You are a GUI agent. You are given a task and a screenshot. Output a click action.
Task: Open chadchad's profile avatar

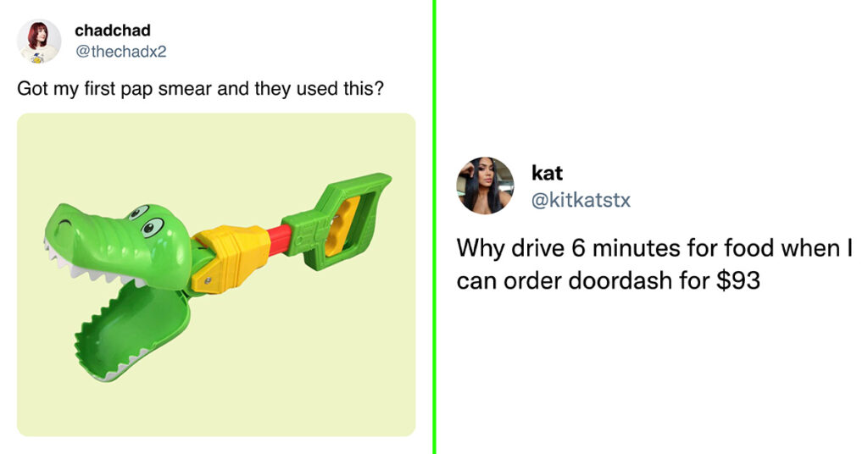(x=39, y=42)
